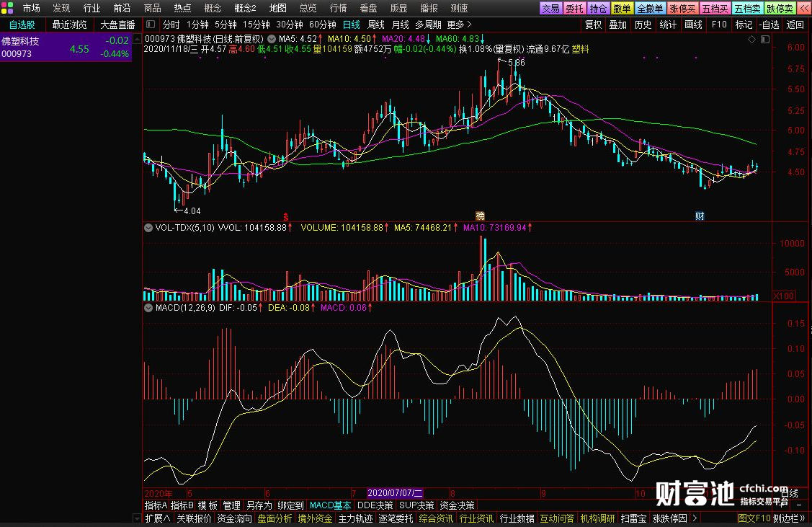Click the red S marker on chart
Image resolution: width=812 pixels, height=527 pixels.
coord(285,216)
